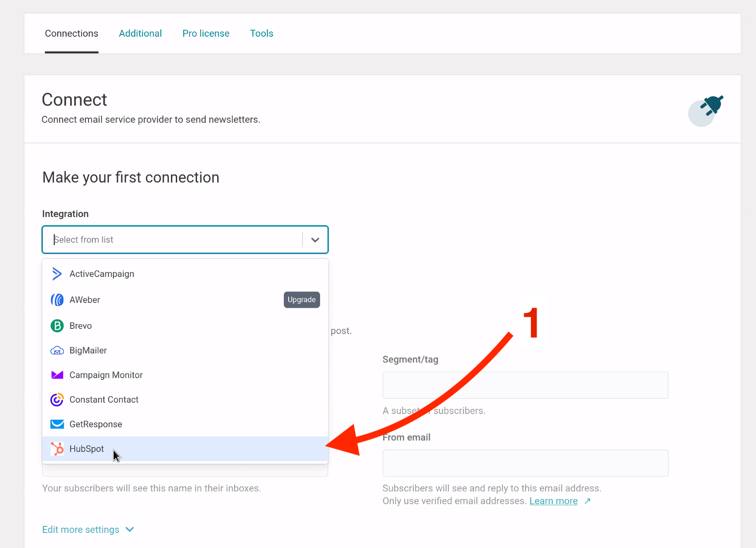The width and height of the screenshot is (756, 548).
Task: Collapse the Integration dropdown arrow
Action: (x=315, y=240)
